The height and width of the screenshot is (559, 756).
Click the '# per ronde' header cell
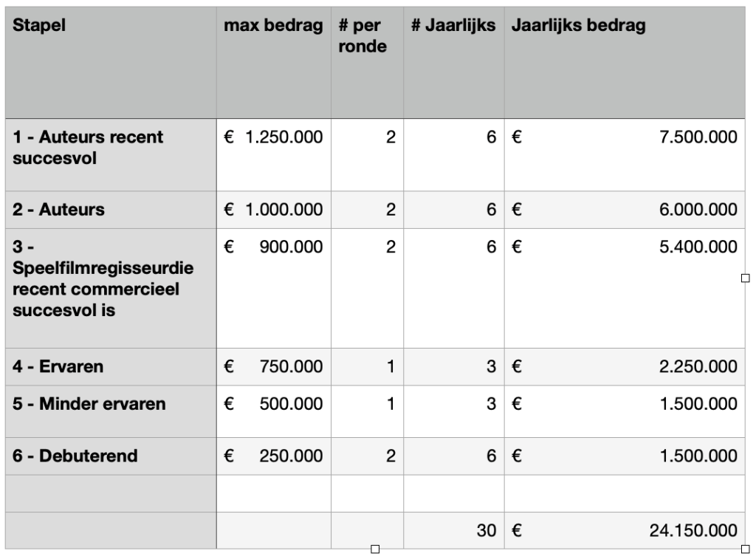[x=367, y=62]
